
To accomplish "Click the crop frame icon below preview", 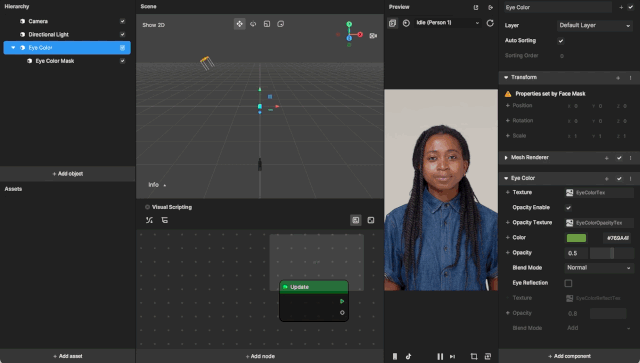I will (474, 356).
